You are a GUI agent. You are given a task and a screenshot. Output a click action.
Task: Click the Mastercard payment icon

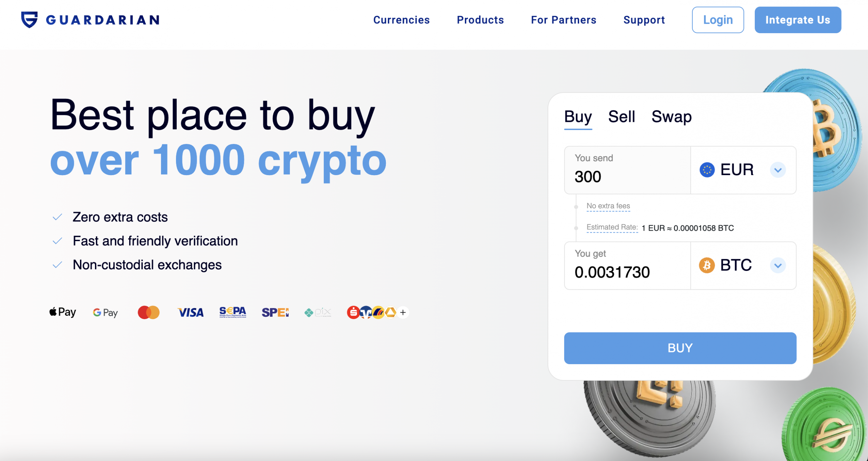coord(148,312)
